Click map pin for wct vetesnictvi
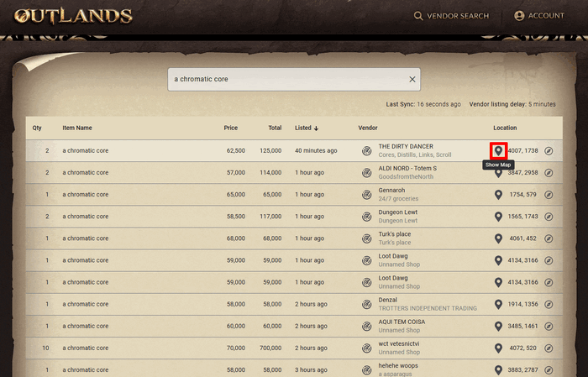The image size is (588, 377). click(x=498, y=348)
